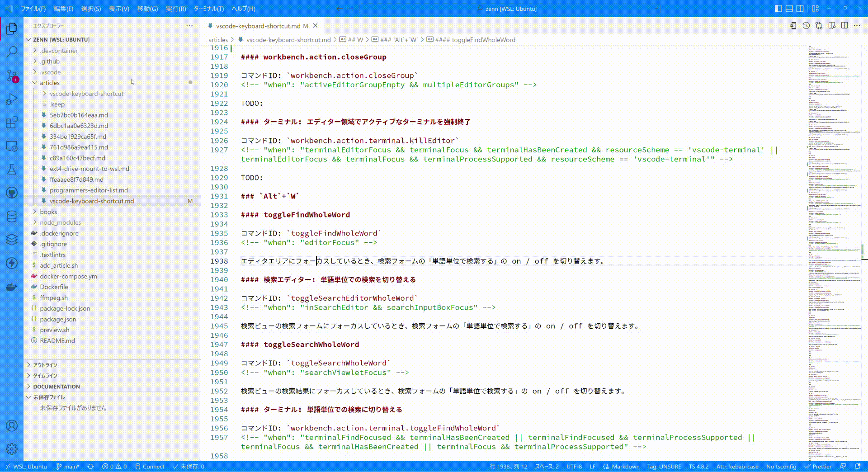Image resolution: width=868 pixels, height=472 pixels.
Task: Click UTF-8 encoding in status bar
Action: (x=574, y=467)
